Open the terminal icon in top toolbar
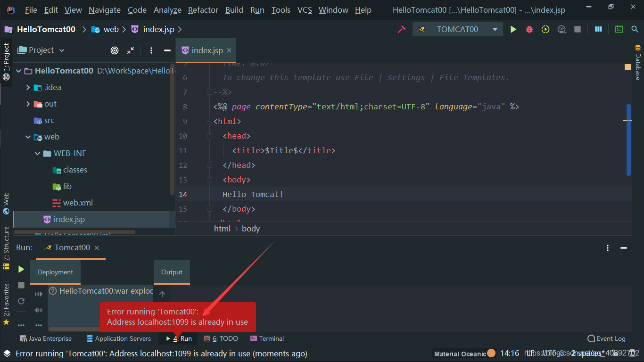Screen dimensions: 644x362 [619, 29]
